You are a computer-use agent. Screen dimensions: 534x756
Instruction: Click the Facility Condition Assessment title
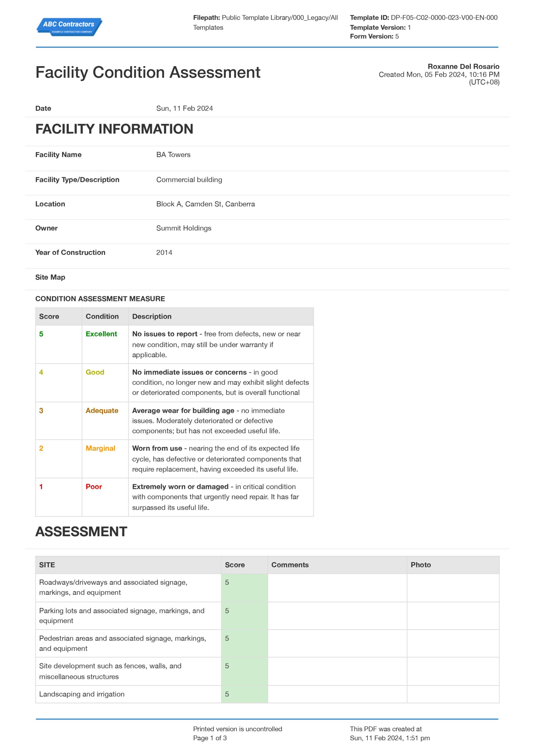click(x=148, y=72)
